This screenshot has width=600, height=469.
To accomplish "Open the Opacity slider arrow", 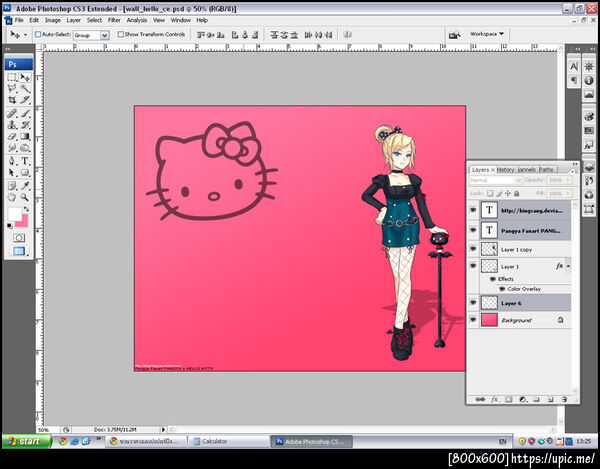I will click(569, 180).
